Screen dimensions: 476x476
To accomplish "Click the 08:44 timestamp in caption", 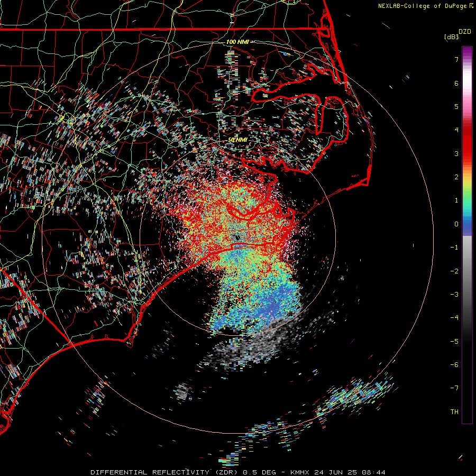I will pos(374,472).
